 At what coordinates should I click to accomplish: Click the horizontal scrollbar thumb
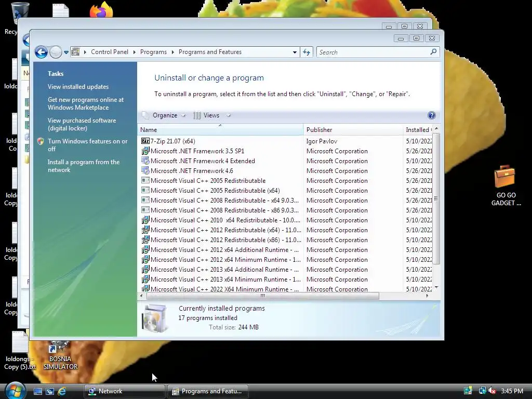point(262,296)
